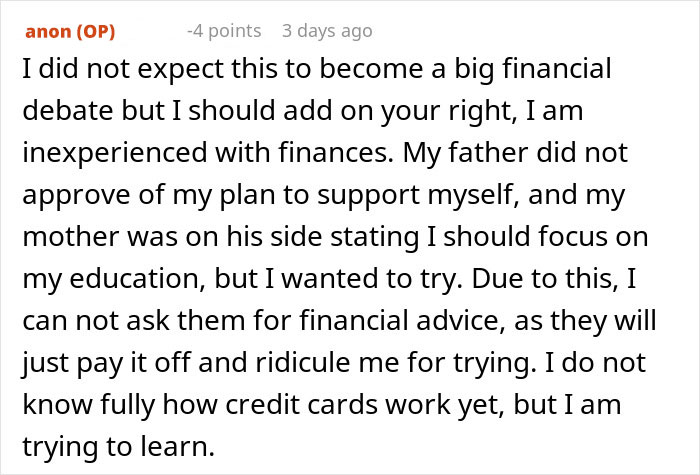The height and width of the screenshot is (475, 700).
Task: Open the 3 days ago timestamp permalink
Action: (x=327, y=31)
